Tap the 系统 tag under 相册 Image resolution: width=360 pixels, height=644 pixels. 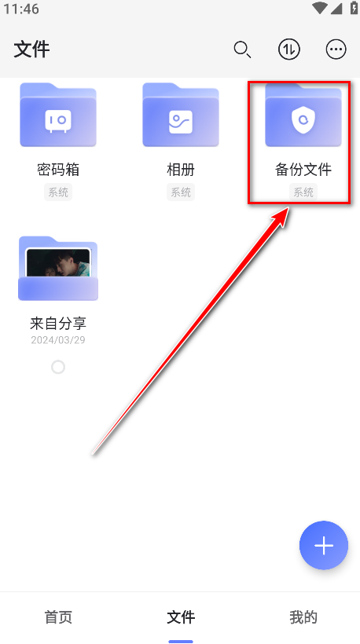181,192
